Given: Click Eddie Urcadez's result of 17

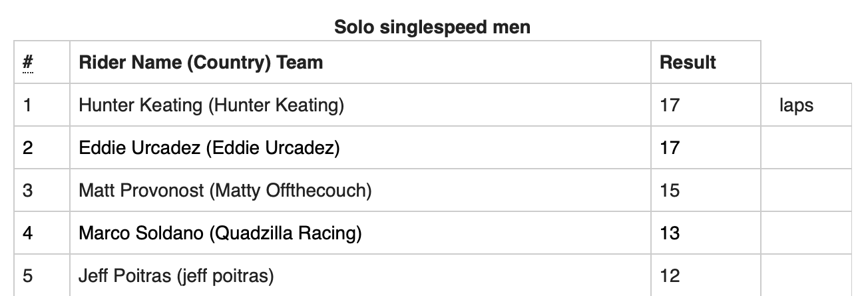Looking at the screenshot, I should [x=670, y=148].
